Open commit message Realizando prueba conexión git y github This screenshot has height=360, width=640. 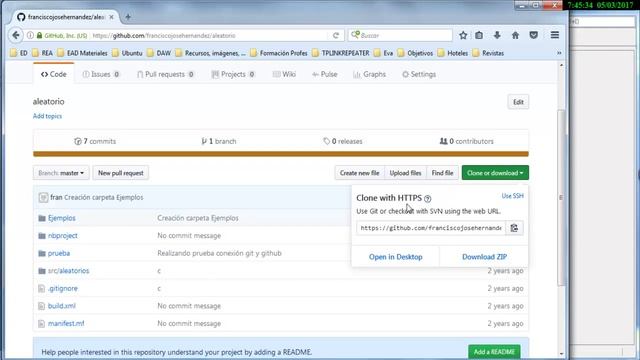click(x=219, y=253)
